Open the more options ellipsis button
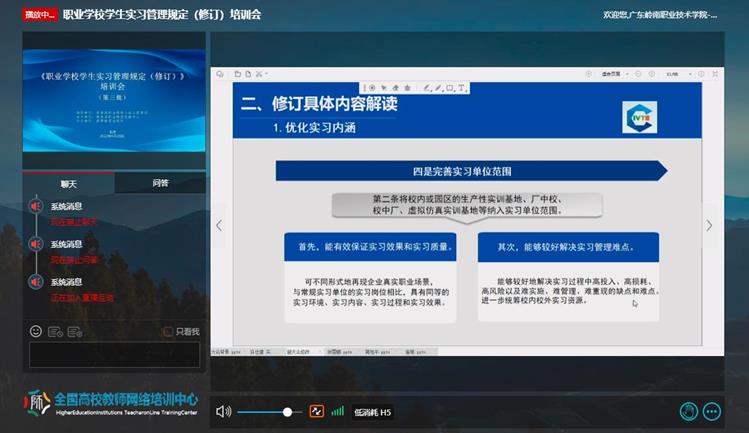 click(712, 411)
